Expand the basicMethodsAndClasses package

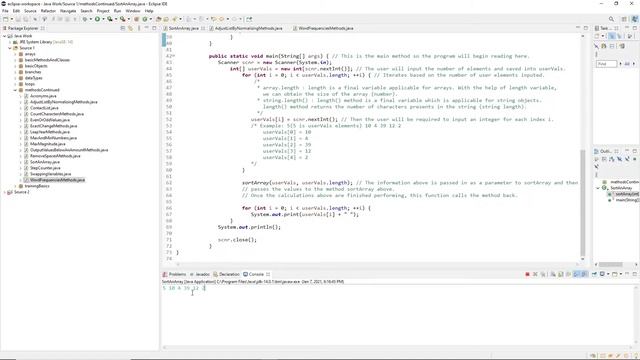(16, 60)
